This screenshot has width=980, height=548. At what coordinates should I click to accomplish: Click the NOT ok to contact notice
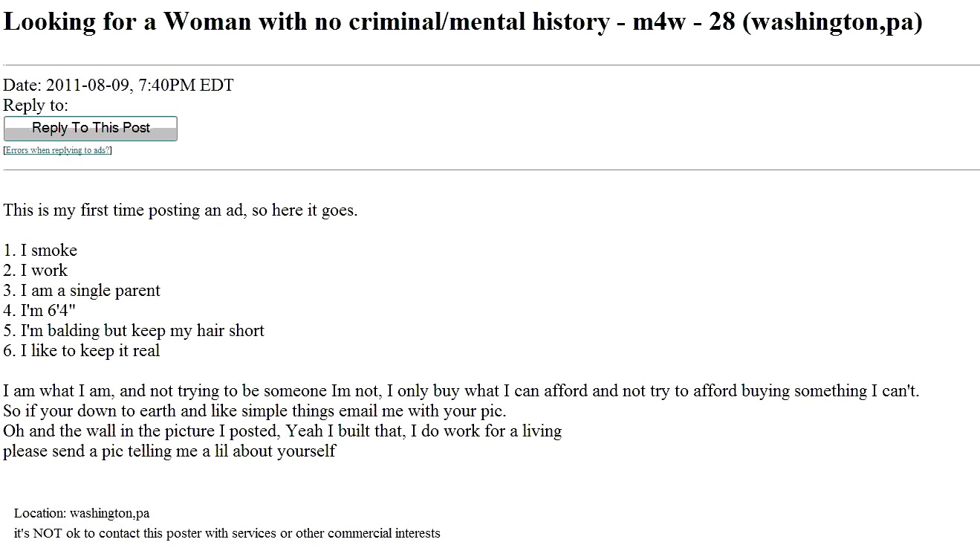click(x=227, y=534)
